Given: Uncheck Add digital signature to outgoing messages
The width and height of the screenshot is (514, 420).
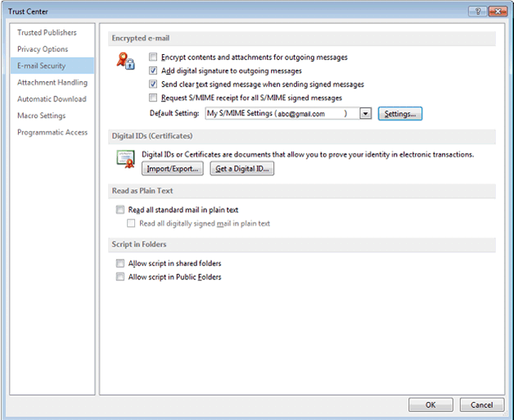Looking at the screenshot, I should (154, 70).
